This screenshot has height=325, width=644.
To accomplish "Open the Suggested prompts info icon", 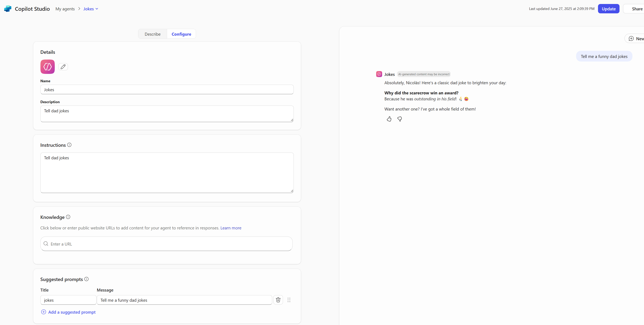I will 86,279.
